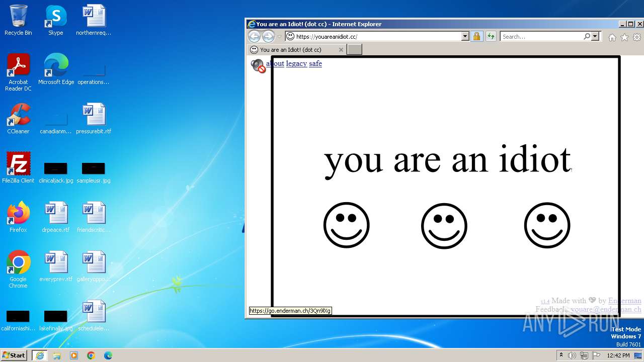Screen dimensions: 644x362
Task: Open the Favorites star icon
Action: coord(624,37)
